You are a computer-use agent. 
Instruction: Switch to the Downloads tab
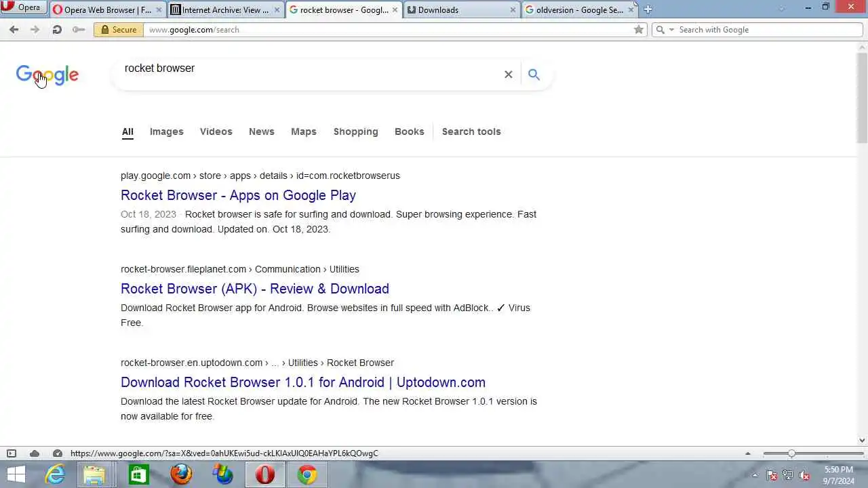(x=461, y=10)
